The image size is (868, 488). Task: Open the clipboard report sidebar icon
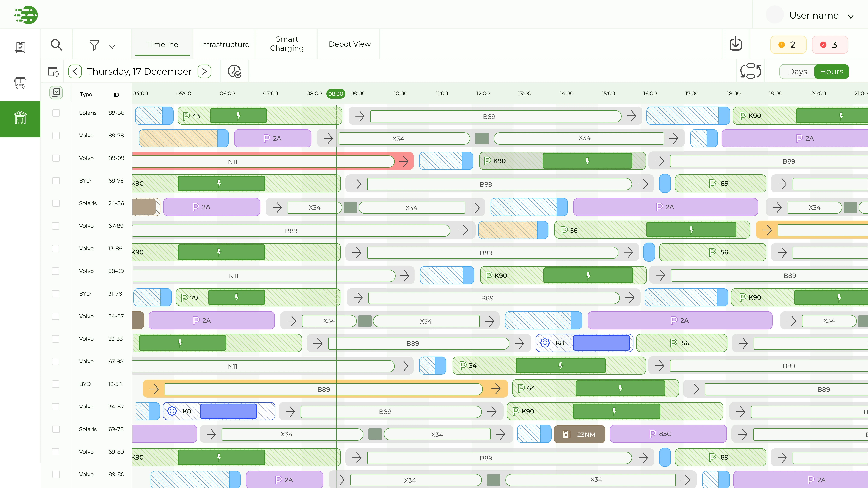tap(20, 47)
